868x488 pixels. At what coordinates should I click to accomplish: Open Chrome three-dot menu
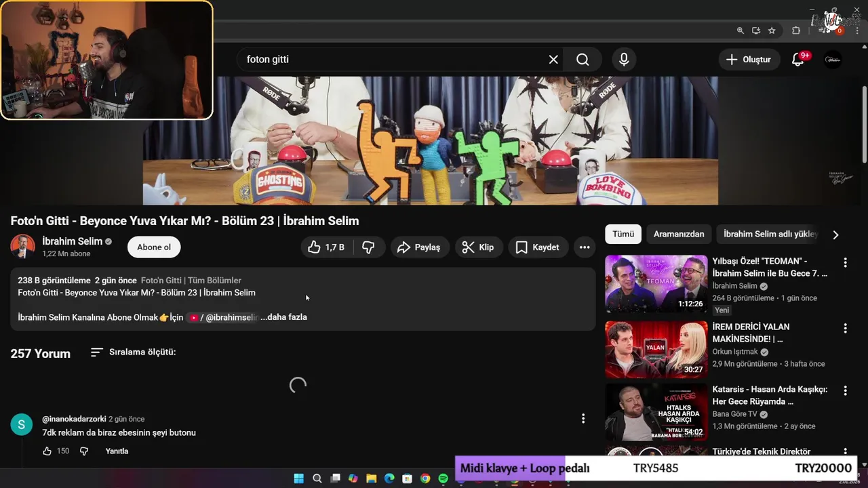coord(857,30)
